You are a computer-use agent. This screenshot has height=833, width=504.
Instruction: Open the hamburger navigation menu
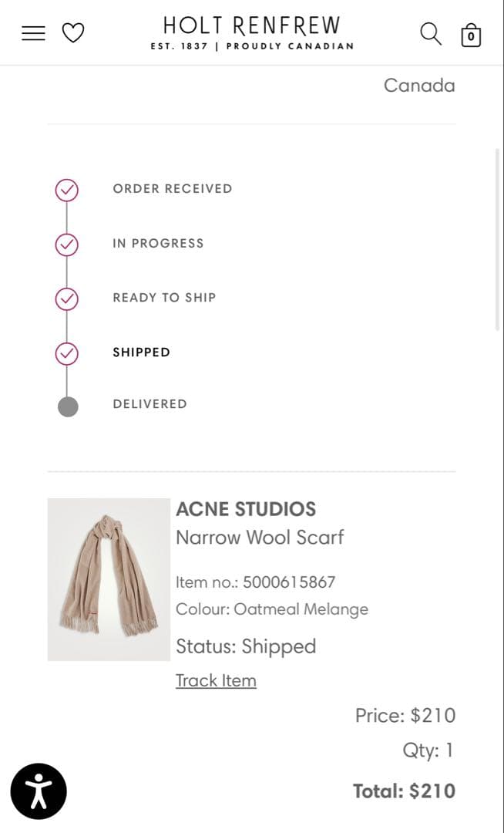click(x=33, y=32)
